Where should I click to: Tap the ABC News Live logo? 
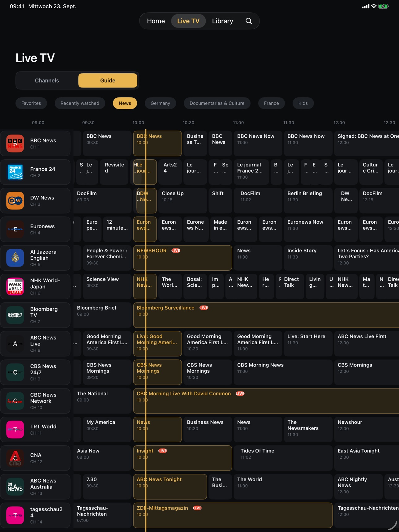tap(15, 344)
